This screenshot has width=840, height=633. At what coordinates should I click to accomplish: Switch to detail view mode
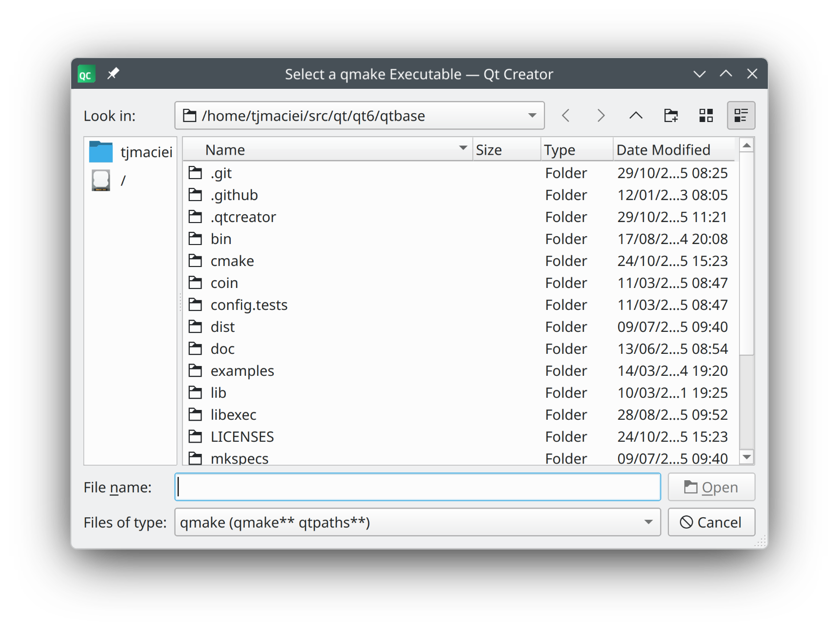coord(740,116)
